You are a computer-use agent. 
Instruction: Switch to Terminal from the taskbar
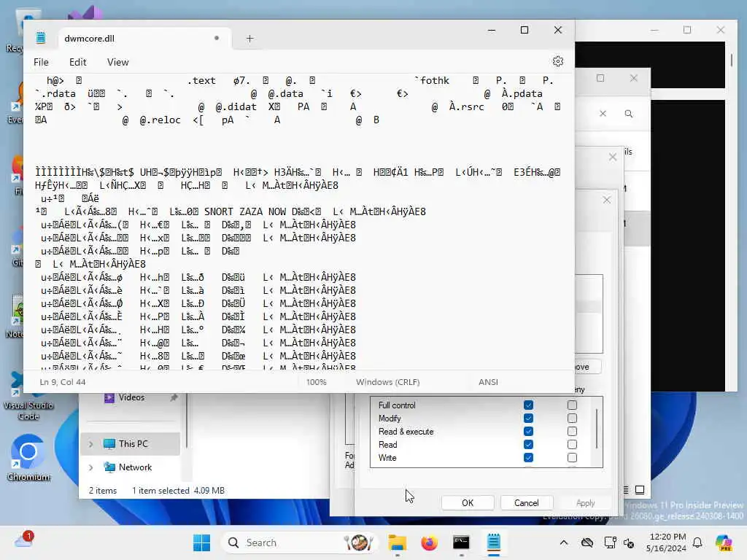tap(461, 542)
